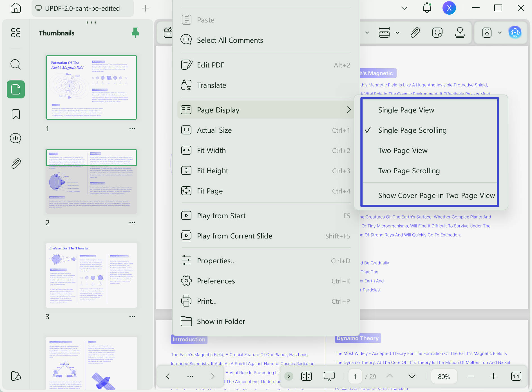Screen dimensions: 532x392
Task: Open the grid dashboard icon in sidebar
Action: 16,33
